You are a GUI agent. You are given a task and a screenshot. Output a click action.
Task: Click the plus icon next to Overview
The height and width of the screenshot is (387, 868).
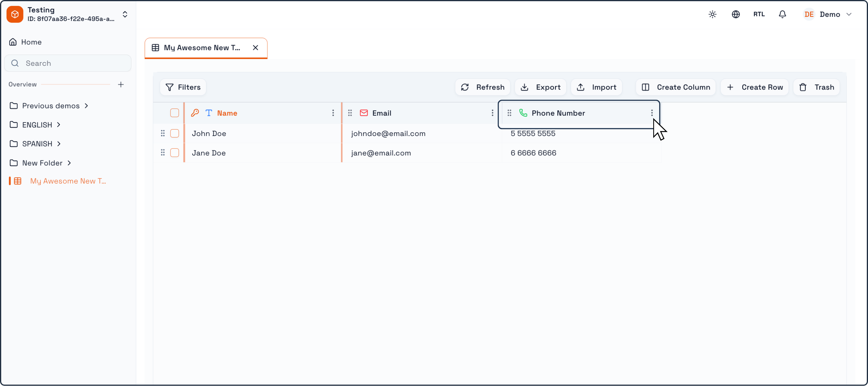(x=121, y=84)
